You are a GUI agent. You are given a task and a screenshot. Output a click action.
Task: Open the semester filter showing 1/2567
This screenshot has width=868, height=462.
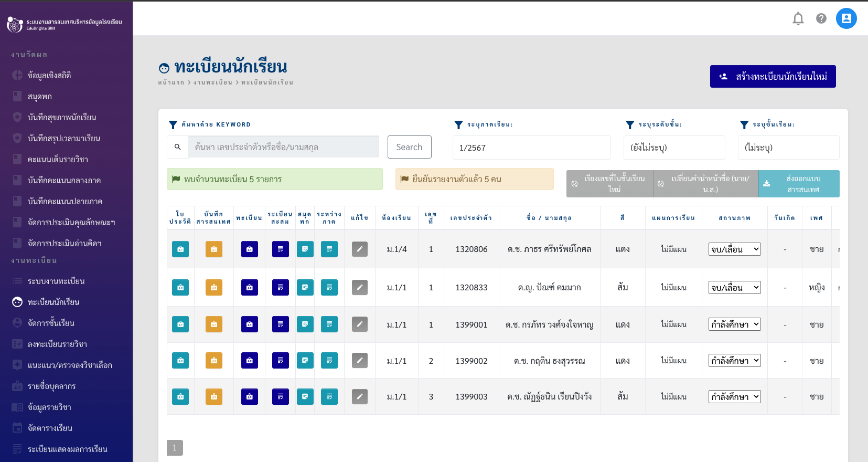coord(531,148)
